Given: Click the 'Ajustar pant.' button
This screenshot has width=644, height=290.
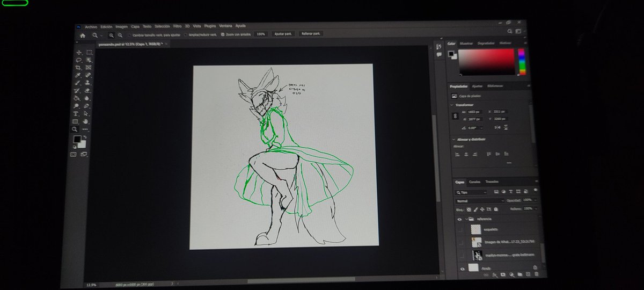Looking at the screenshot, I should coord(283,34).
